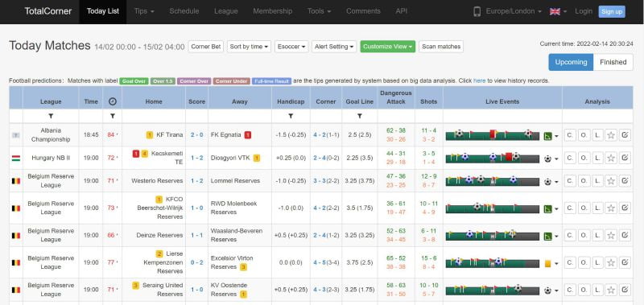Viewport: 644px width, 305px height.
Task: Click the clock column filter funnel icon
Action: (x=113, y=116)
